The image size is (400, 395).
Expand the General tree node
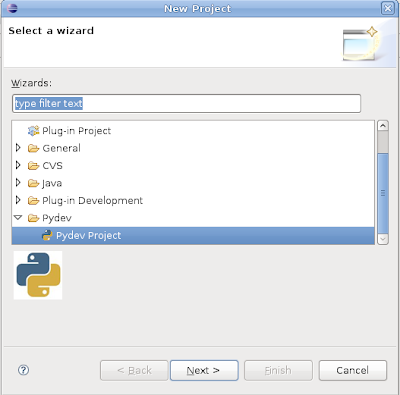(x=18, y=148)
